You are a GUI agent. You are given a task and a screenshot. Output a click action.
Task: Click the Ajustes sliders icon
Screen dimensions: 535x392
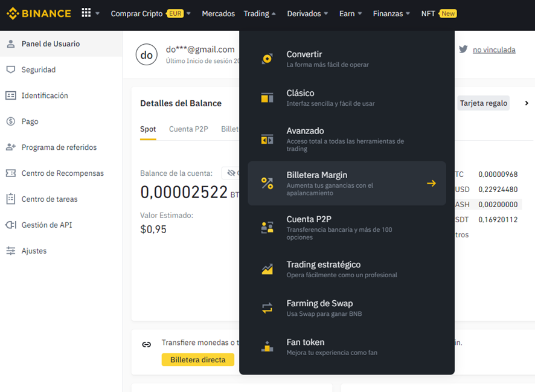point(11,251)
